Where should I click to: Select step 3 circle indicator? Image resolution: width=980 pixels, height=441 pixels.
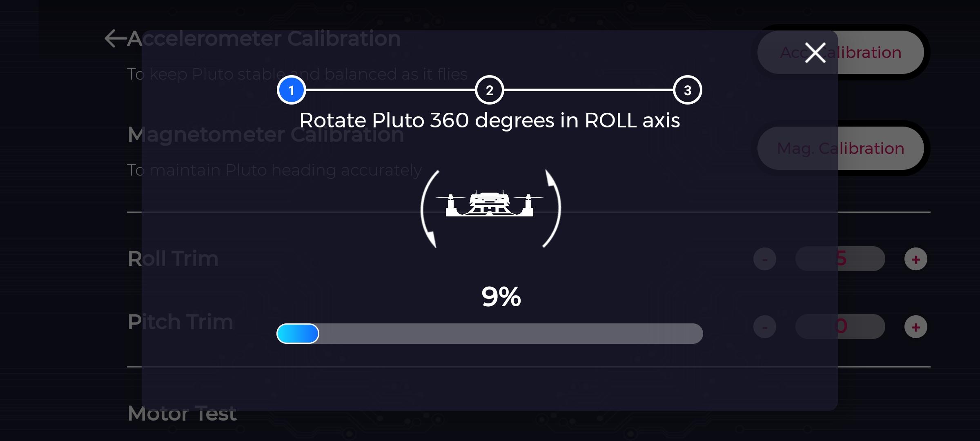pos(687,90)
